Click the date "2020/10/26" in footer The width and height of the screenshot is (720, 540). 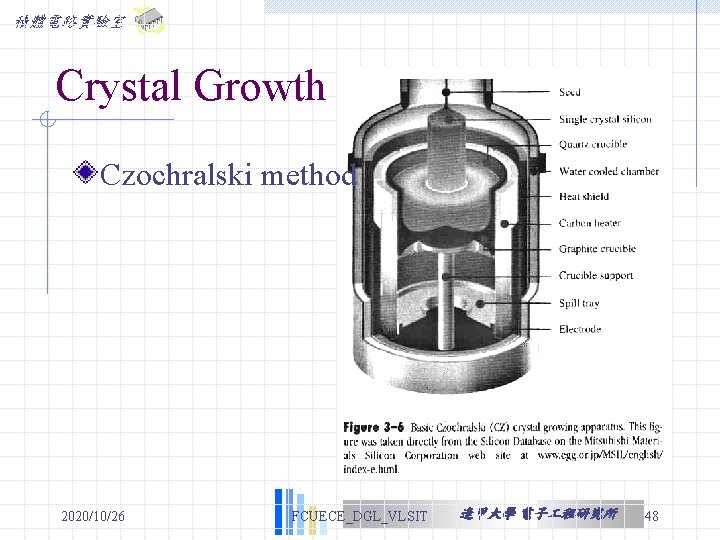[93, 516]
